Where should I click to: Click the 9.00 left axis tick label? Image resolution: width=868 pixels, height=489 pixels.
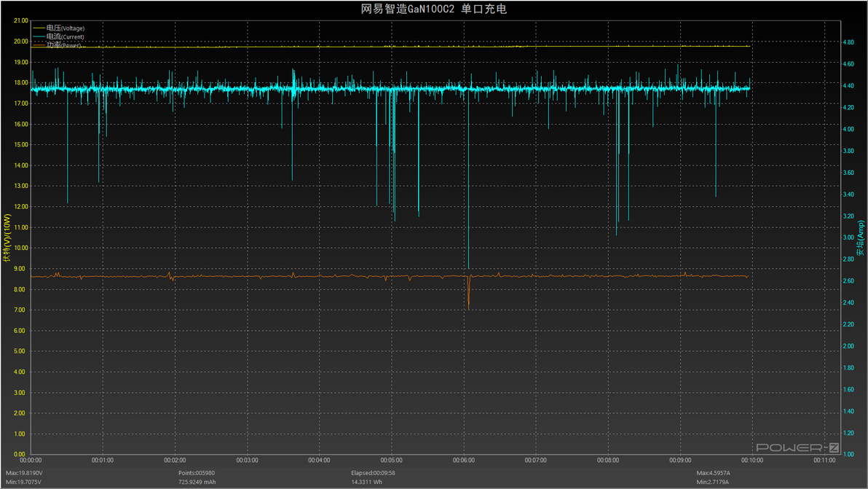[20, 269]
